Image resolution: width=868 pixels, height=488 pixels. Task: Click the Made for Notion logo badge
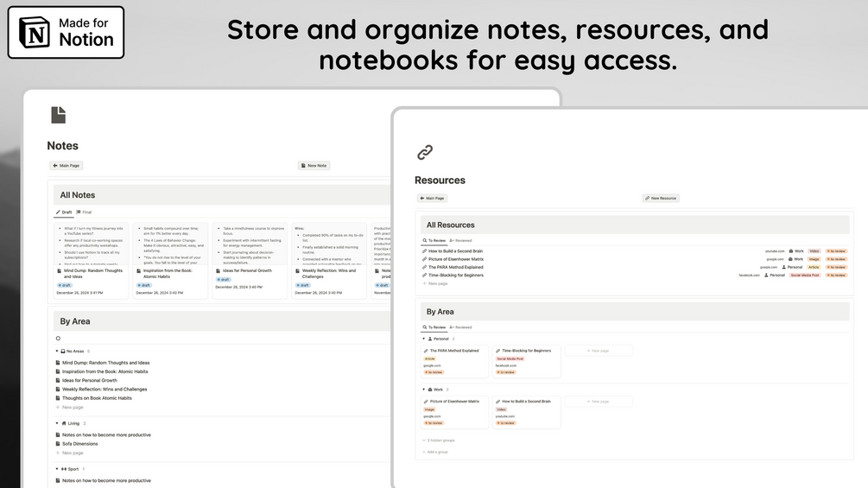click(66, 32)
